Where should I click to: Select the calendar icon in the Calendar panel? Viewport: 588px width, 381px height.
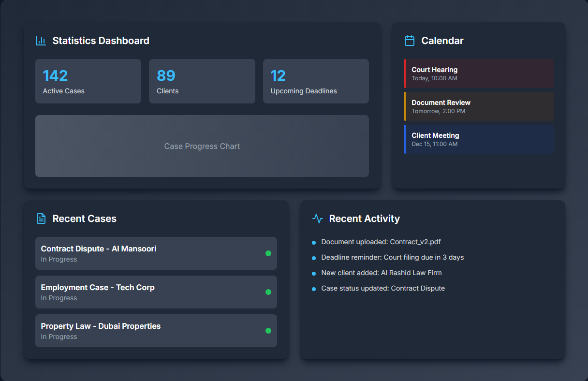click(x=409, y=41)
